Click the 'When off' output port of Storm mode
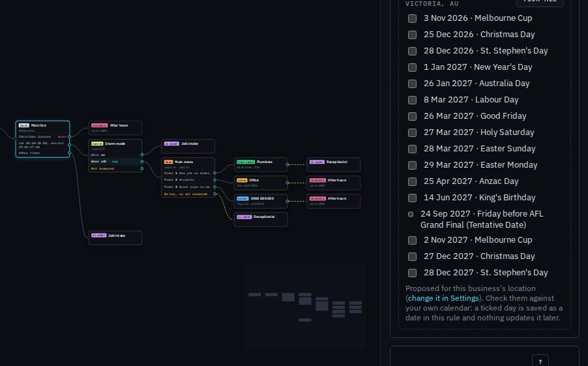588x366 pixels. [141, 162]
